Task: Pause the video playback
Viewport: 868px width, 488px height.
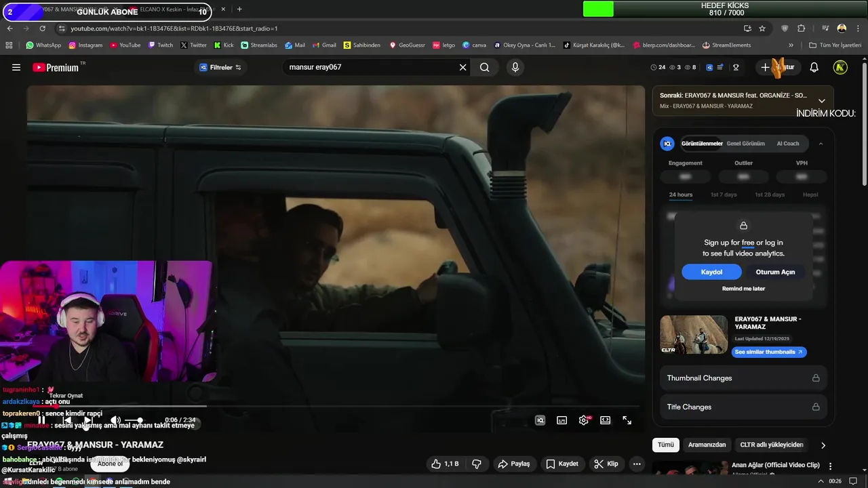Action: 41,420
